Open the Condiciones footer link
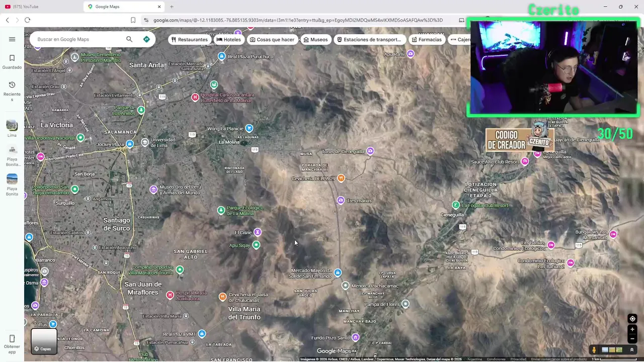 click(x=496, y=359)
